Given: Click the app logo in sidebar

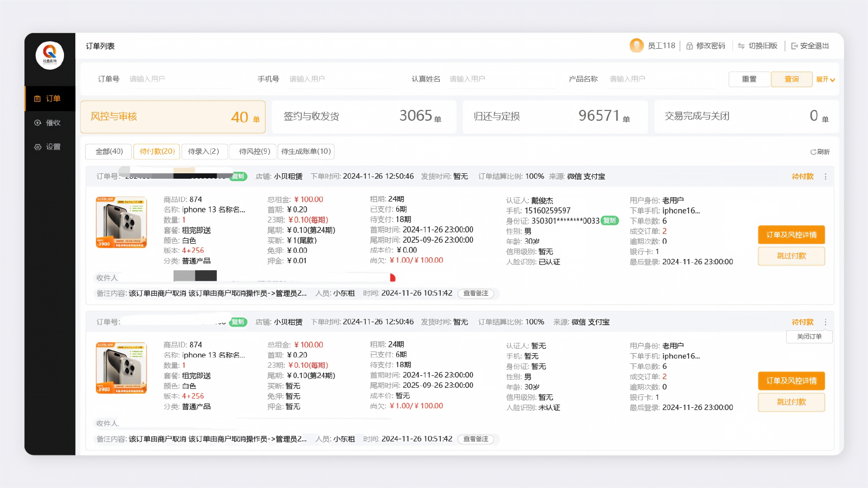Looking at the screenshot, I should click(x=50, y=55).
